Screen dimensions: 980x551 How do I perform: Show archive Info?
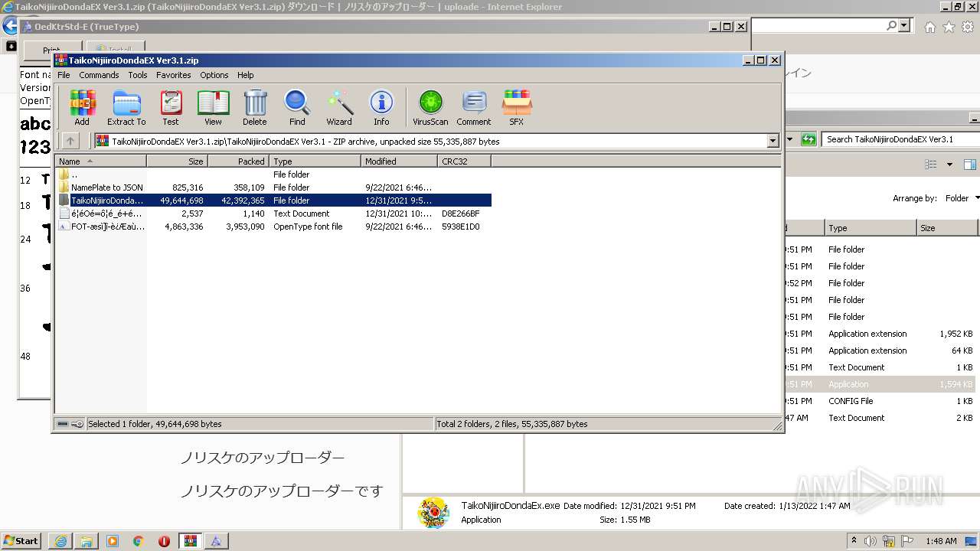click(x=381, y=107)
